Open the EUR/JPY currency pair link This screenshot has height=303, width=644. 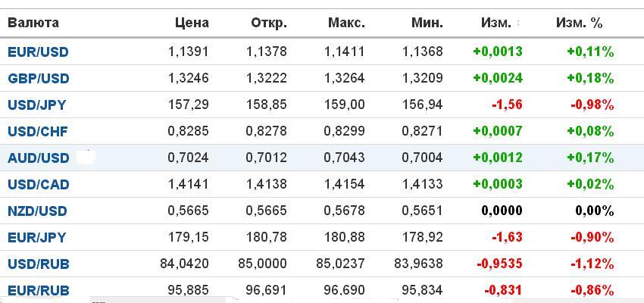pyautogui.click(x=37, y=237)
